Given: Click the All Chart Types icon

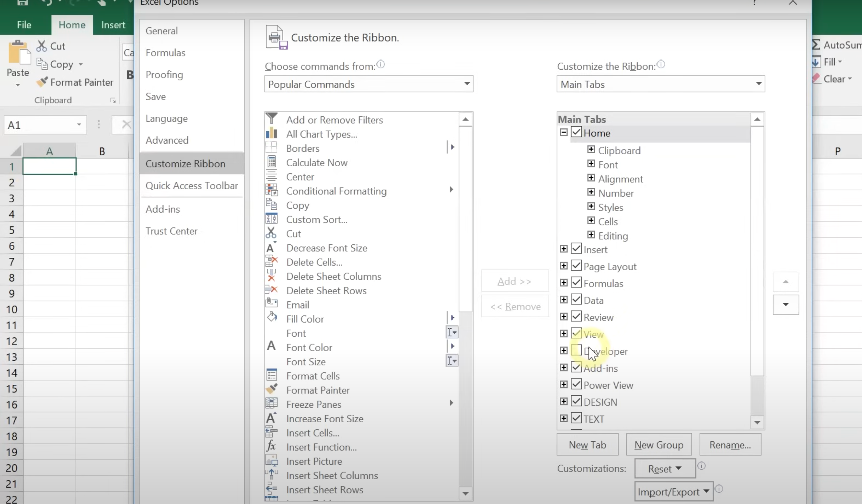Looking at the screenshot, I should pyautogui.click(x=272, y=133).
